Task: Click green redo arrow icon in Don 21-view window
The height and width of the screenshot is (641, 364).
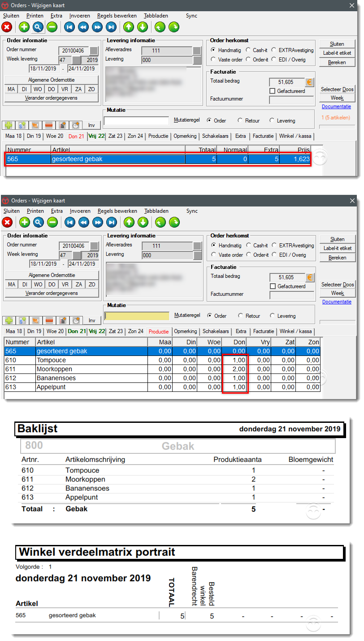Action: [174, 27]
